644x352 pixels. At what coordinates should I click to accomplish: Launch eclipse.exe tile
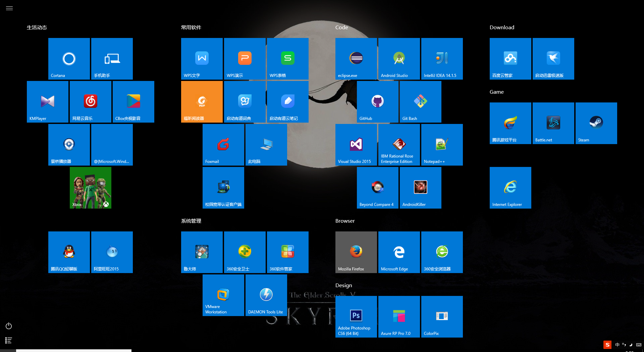[356, 59]
